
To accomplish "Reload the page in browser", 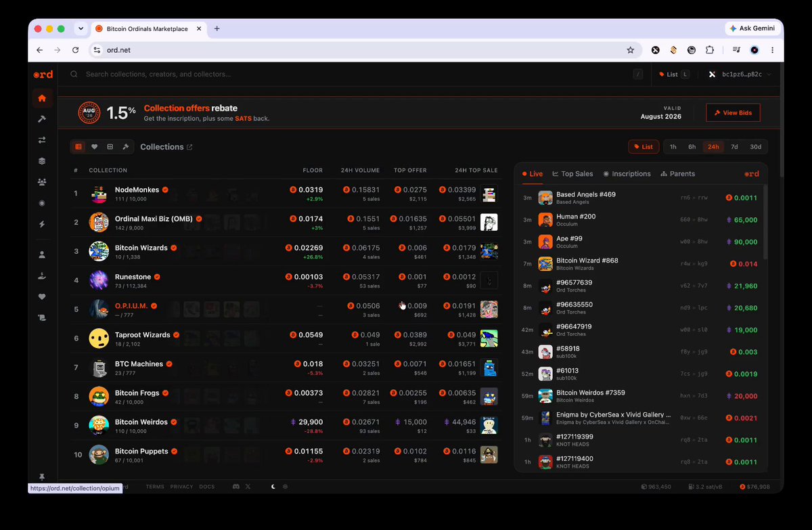I will coord(75,50).
